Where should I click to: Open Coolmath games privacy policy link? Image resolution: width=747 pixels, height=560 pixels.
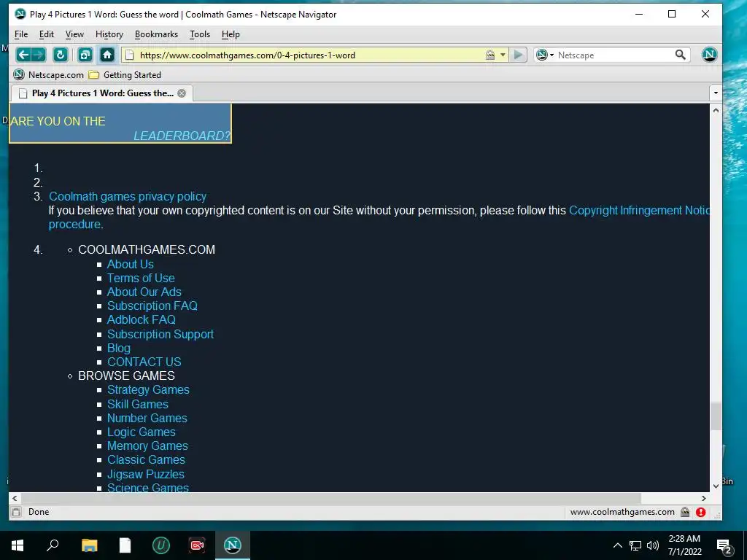pyautogui.click(x=128, y=196)
